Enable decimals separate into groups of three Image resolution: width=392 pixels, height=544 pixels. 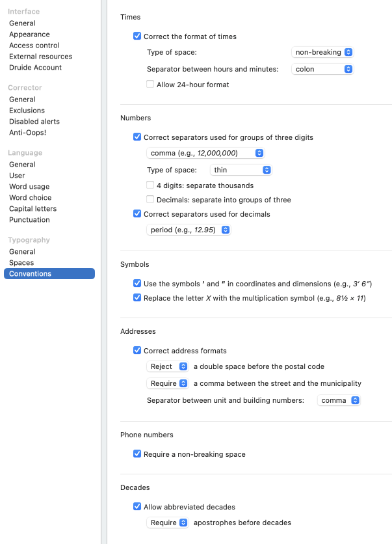[x=150, y=200]
